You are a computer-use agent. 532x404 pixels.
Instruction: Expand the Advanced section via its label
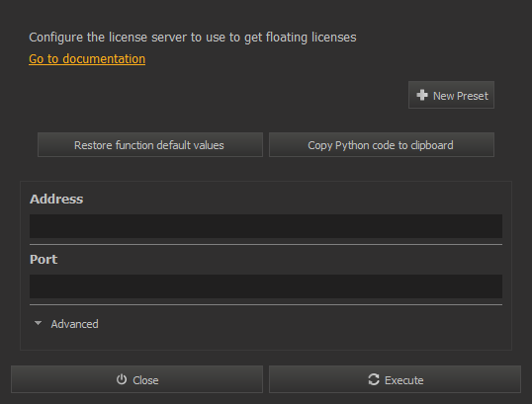[x=74, y=324]
